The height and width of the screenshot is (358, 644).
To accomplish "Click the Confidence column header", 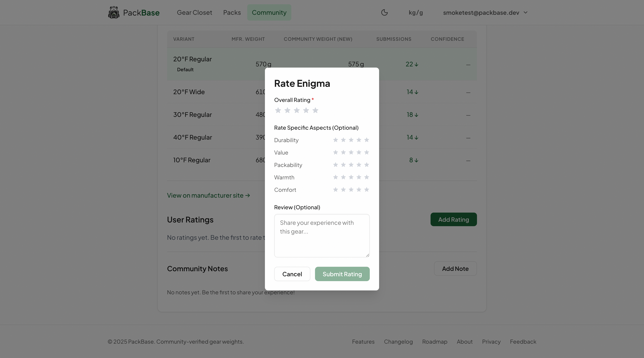I will coord(447,39).
